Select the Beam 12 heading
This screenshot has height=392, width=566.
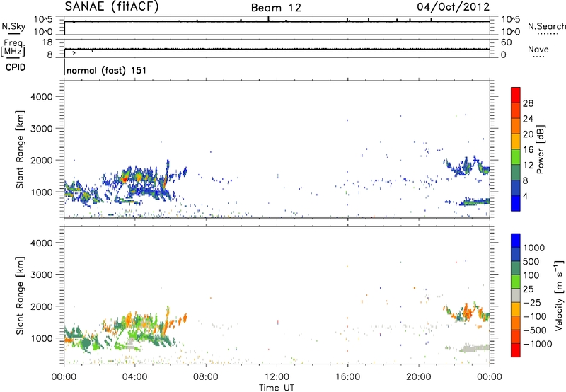tap(276, 8)
